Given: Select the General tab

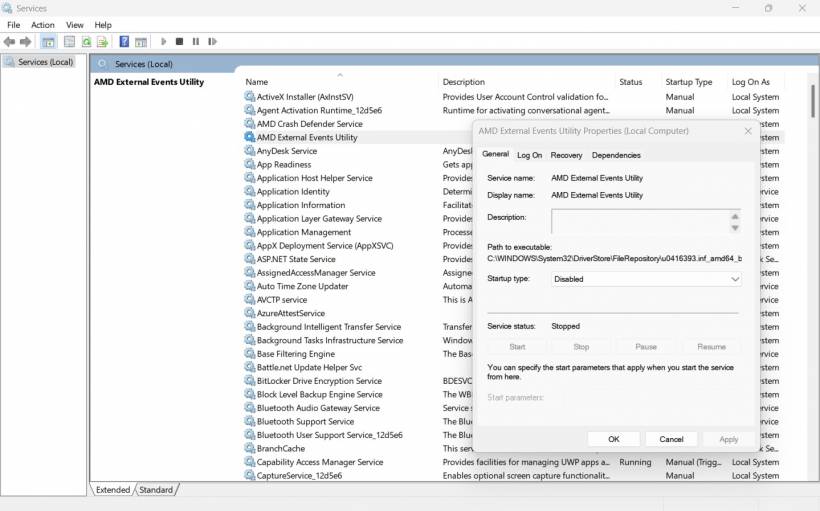Looking at the screenshot, I should click(x=495, y=154).
